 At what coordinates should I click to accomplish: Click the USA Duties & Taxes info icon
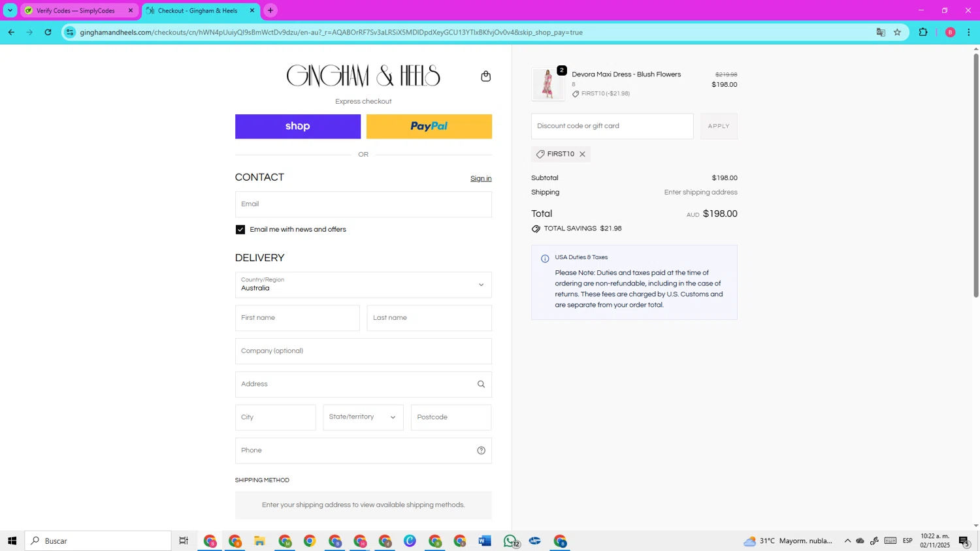pyautogui.click(x=545, y=259)
